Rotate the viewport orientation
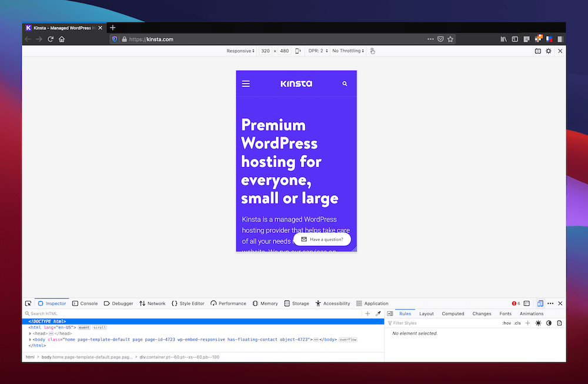The width and height of the screenshot is (588, 384). [x=298, y=51]
